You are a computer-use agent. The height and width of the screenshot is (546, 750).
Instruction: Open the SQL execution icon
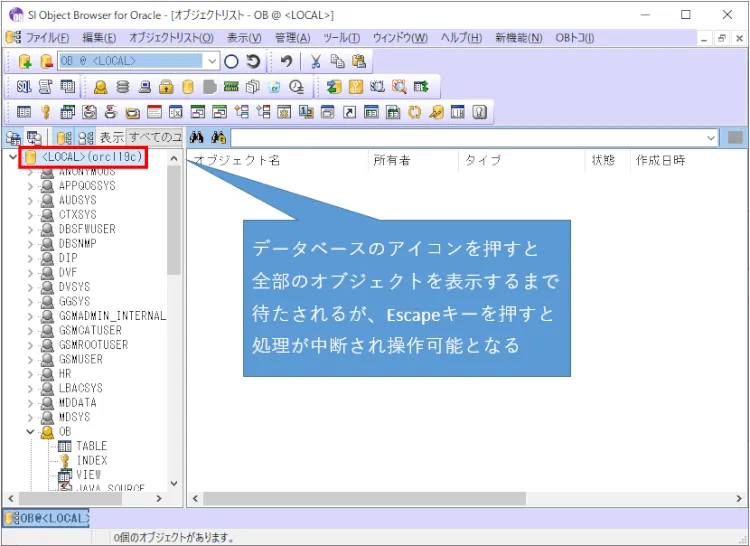click(x=24, y=87)
